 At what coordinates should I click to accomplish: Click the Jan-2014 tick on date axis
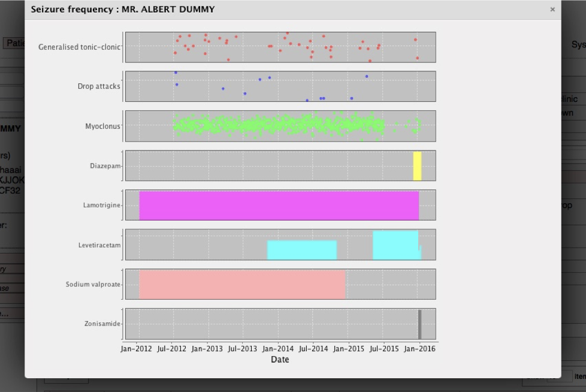coord(277,349)
